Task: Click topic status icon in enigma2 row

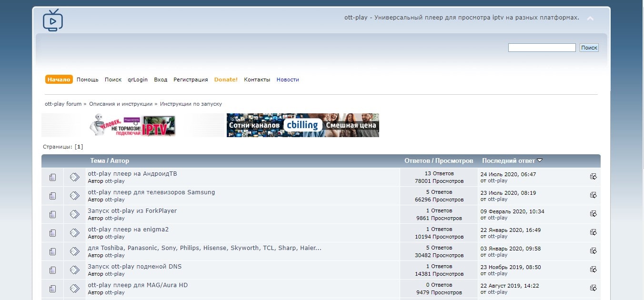Action: point(52,233)
